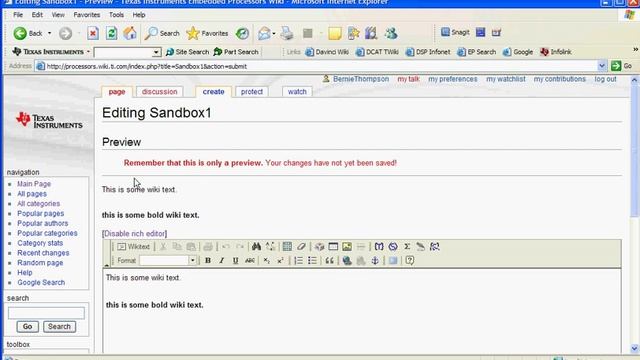640x360 pixels.
Task: Click the browser Home icon
Action: (130, 33)
